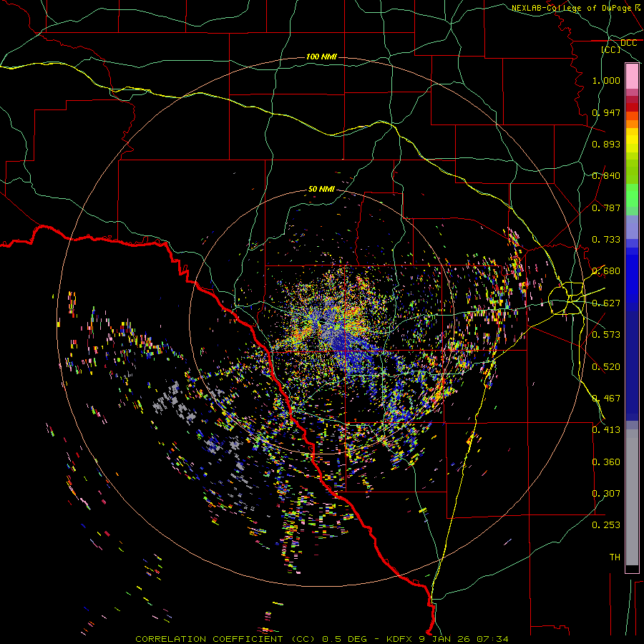Select the 0.680 color scale value
Viewport: 644px width, 644px height.
click(606, 271)
